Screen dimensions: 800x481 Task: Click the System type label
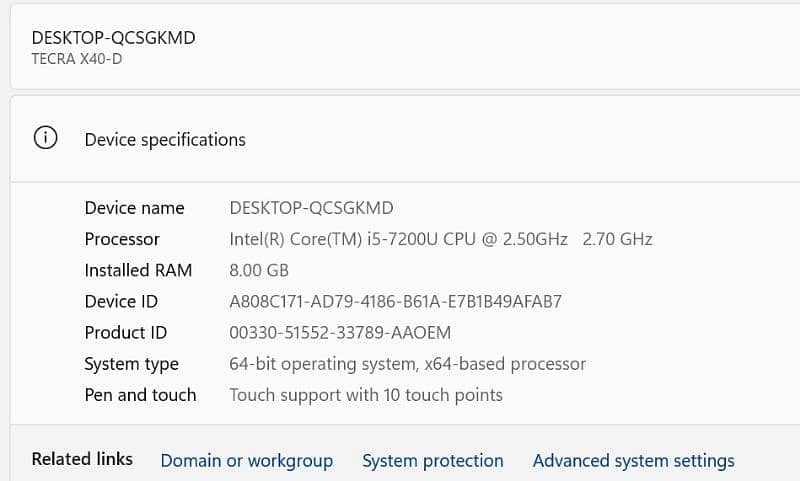pyautogui.click(x=132, y=364)
